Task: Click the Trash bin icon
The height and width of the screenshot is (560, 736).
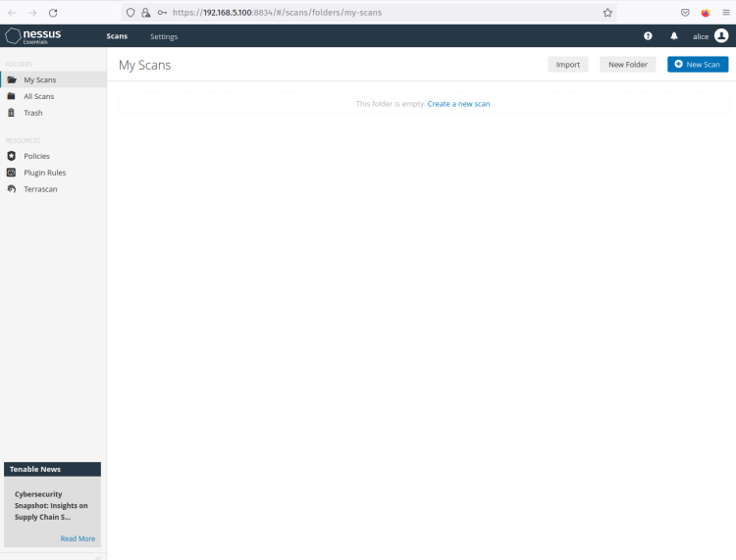Action: [12, 113]
